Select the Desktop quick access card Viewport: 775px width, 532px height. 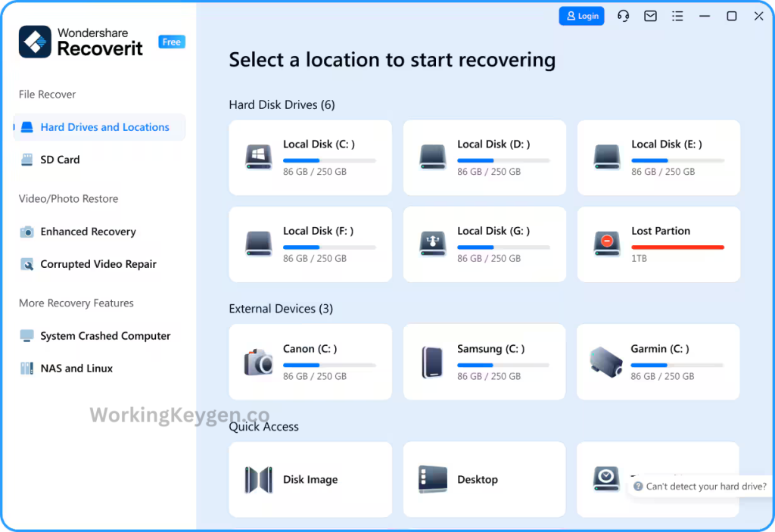(x=484, y=479)
